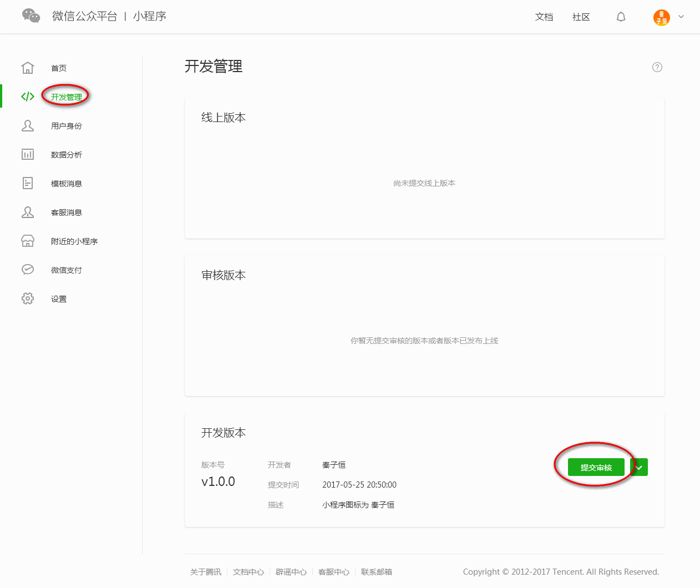Click the code brackets icon for 开发管理
The height and width of the screenshot is (588, 700).
[28, 97]
